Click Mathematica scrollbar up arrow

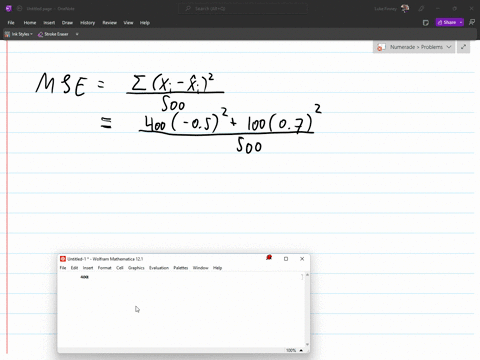[x=307, y=275]
